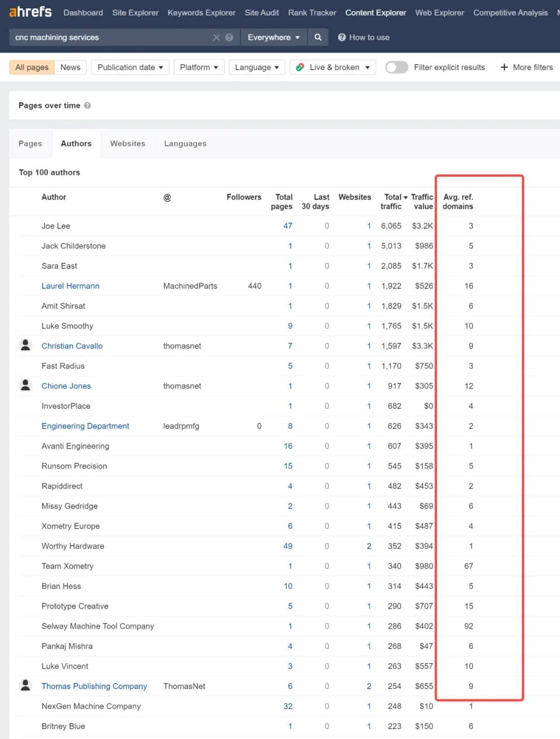
Task: Expand the Live & broken dropdown
Action: point(333,67)
